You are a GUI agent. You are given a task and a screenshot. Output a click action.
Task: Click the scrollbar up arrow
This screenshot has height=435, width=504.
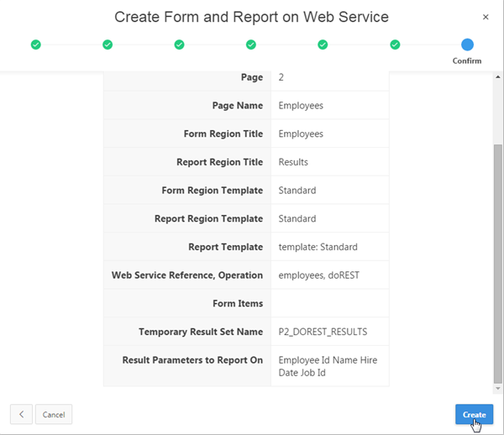[x=498, y=76]
